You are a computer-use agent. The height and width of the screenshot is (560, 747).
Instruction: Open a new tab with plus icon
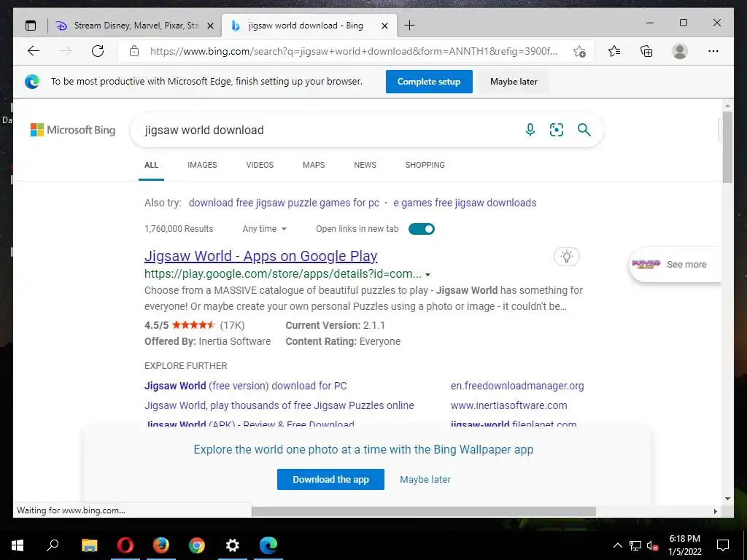409,26
